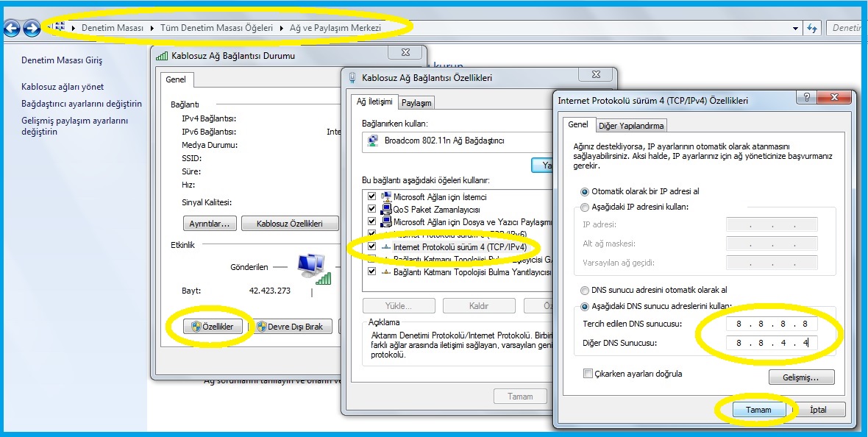Expand the Tüm Denetim Masası Öğeleri breadcrumb arrow
This screenshot has width=868, height=437.
click(x=282, y=28)
